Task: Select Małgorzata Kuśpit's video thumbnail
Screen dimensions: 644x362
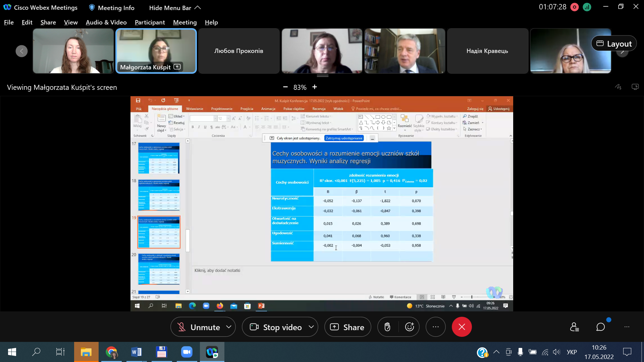Action: (156, 50)
